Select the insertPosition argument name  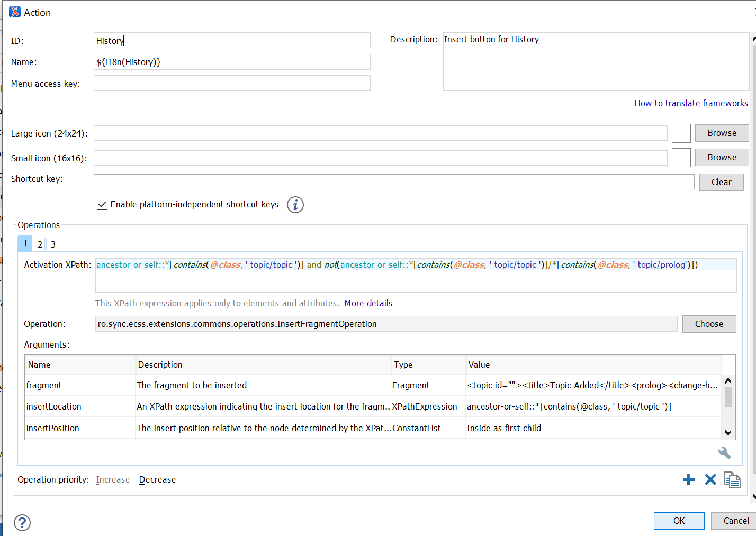pyautogui.click(x=53, y=428)
